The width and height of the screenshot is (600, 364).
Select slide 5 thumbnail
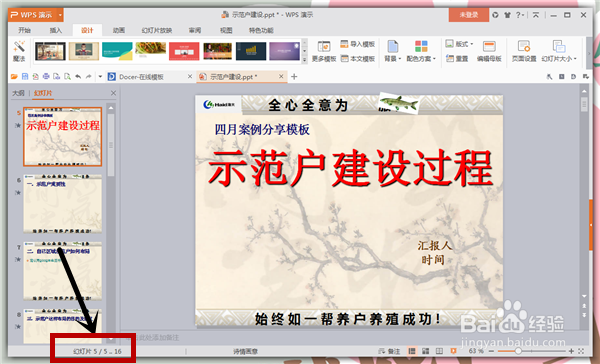[63, 137]
